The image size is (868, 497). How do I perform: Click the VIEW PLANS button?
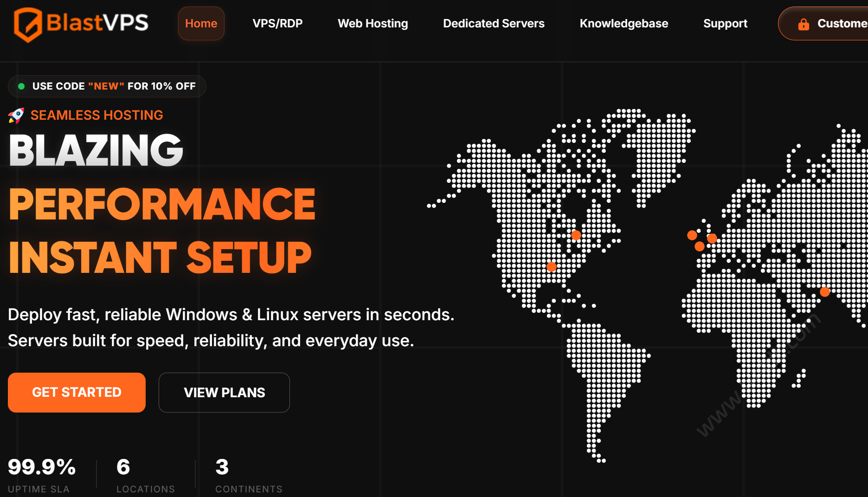[224, 393]
